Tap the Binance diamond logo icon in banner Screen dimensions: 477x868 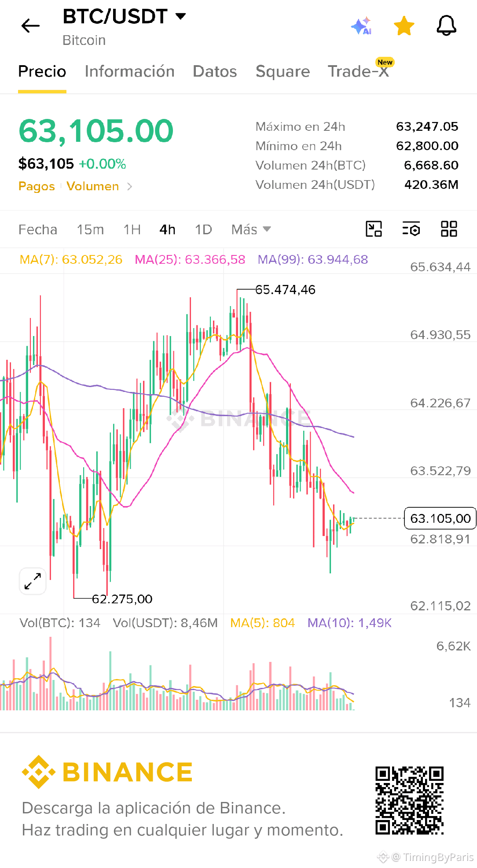click(x=39, y=772)
